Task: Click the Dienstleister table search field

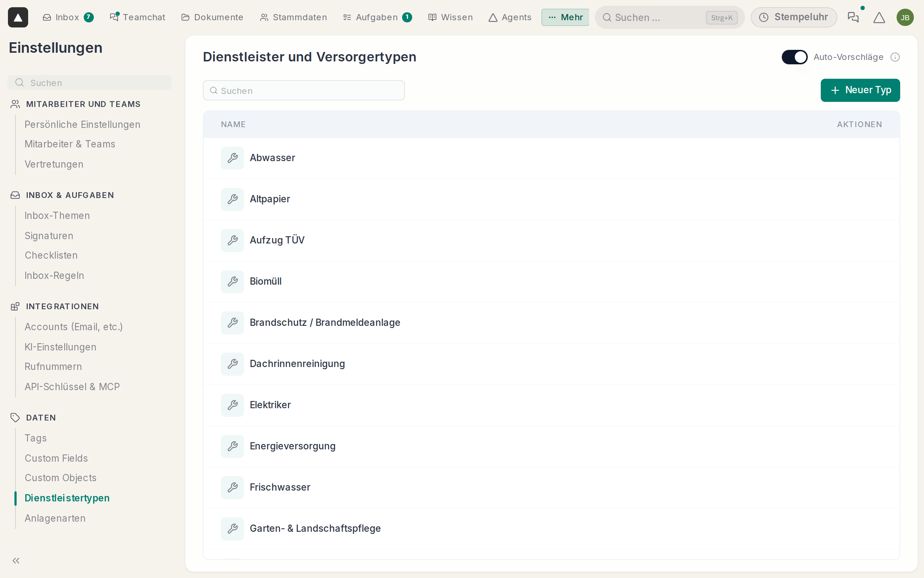Action: point(304,91)
